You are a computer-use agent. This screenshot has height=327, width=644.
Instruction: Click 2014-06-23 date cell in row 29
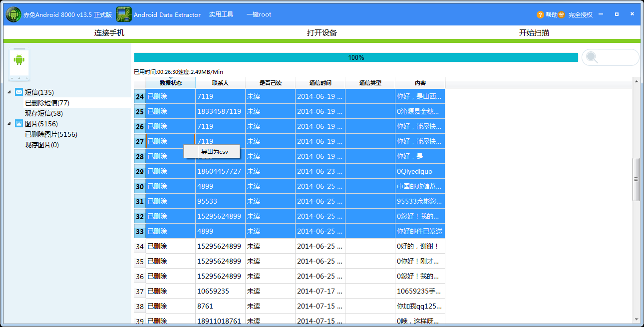(x=321, y=171)
